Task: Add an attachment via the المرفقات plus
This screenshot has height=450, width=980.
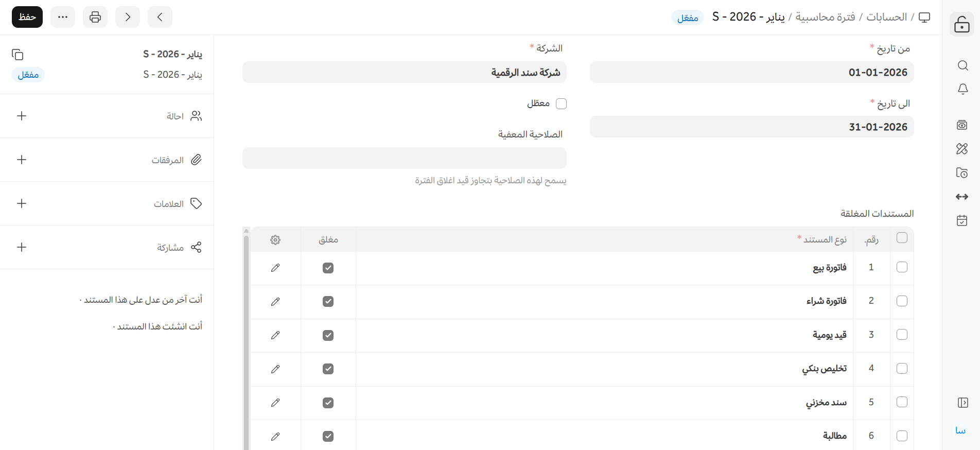Action: coord(22,160)
